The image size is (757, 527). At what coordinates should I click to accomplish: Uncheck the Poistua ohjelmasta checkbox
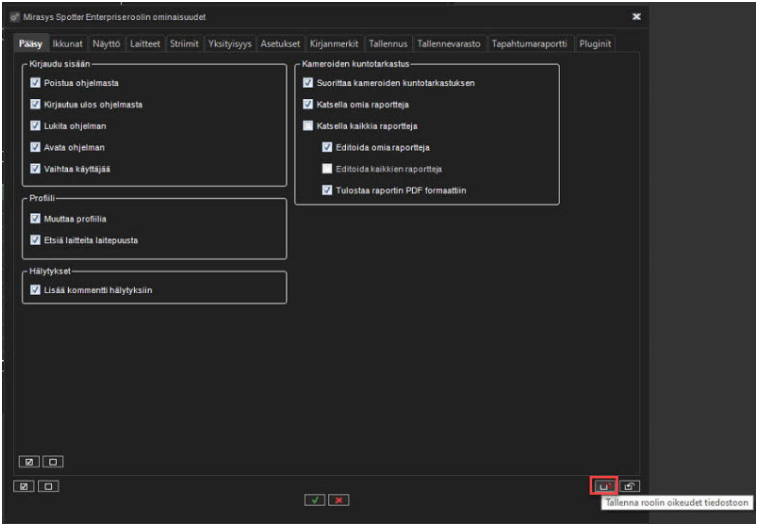tap(35, 83)
